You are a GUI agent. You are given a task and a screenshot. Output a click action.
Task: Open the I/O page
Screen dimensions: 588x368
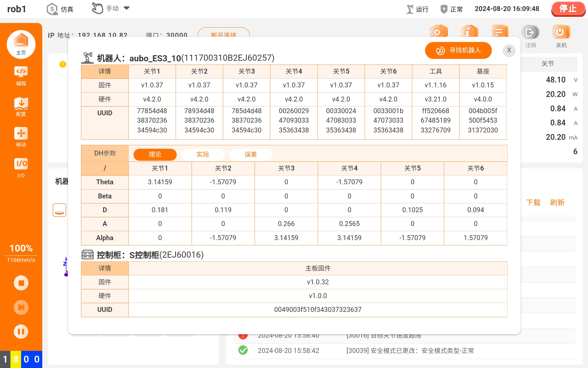pos(21,168)
